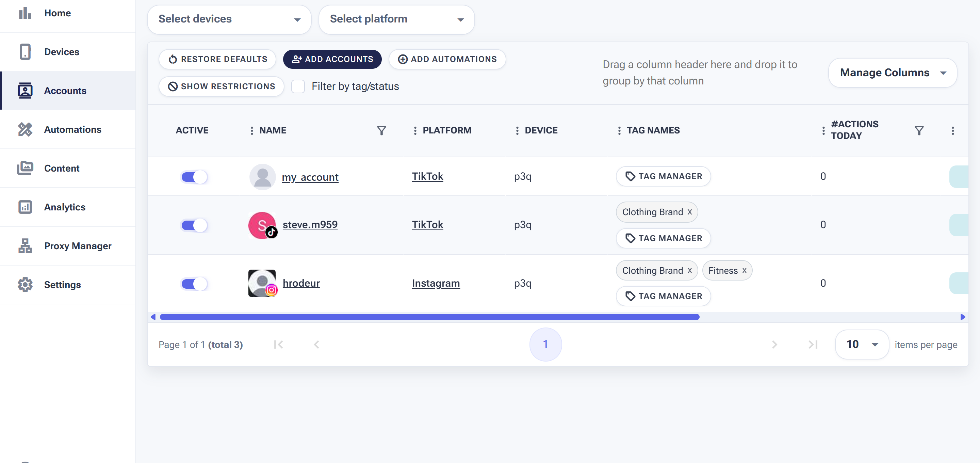Open TAG NAMES column menu dots

pyautogui.click(x=619, y=131)
